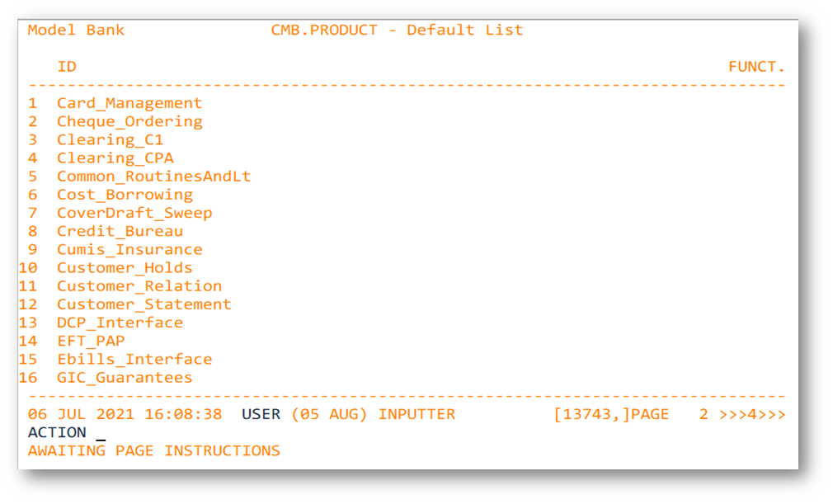833x504 pixels.
Task: Select Common_RoutinesAndLt from the list
Action: pyautogui.click(x=153, y=177)
